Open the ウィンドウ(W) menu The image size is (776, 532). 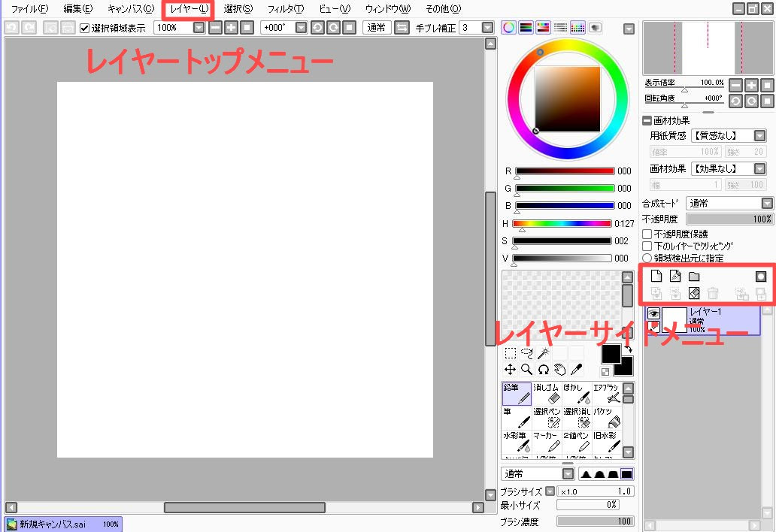pos(388,8)
